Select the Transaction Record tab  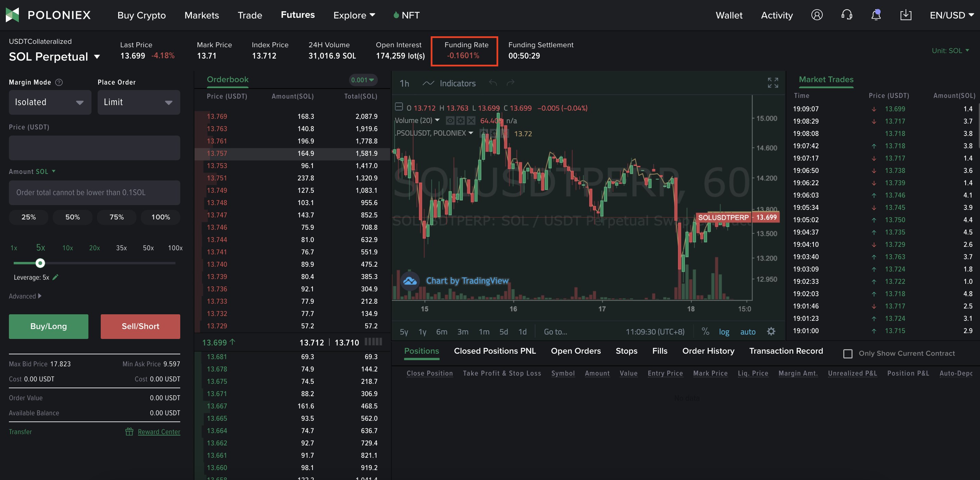(786, 350)
